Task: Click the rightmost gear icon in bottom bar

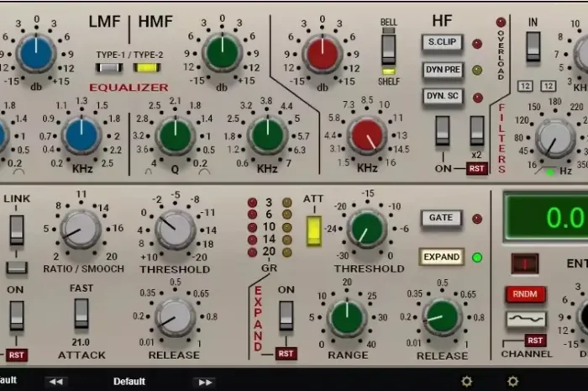Action: 513,381
